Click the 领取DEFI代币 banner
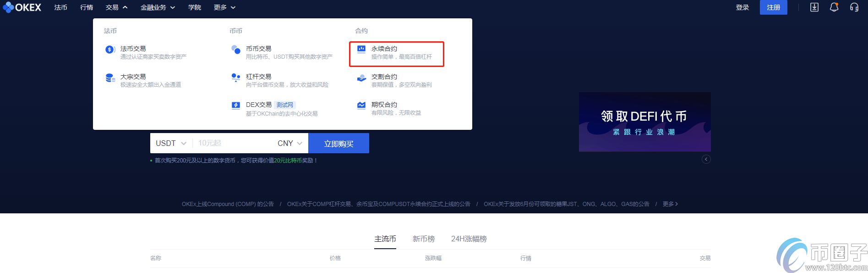Viewport: 868px width, 273px height. [x=644, y=122]
